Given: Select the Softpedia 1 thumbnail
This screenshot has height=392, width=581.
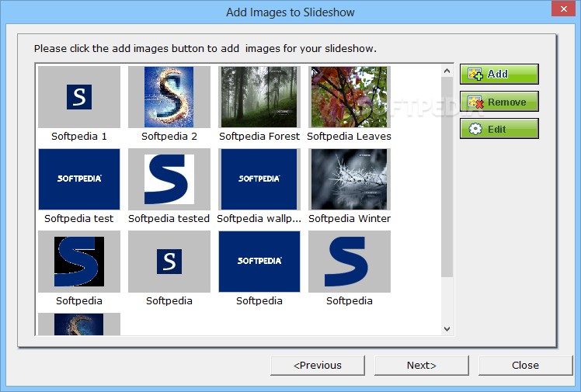Looking at the screenshot, I should tap(79, 97).
